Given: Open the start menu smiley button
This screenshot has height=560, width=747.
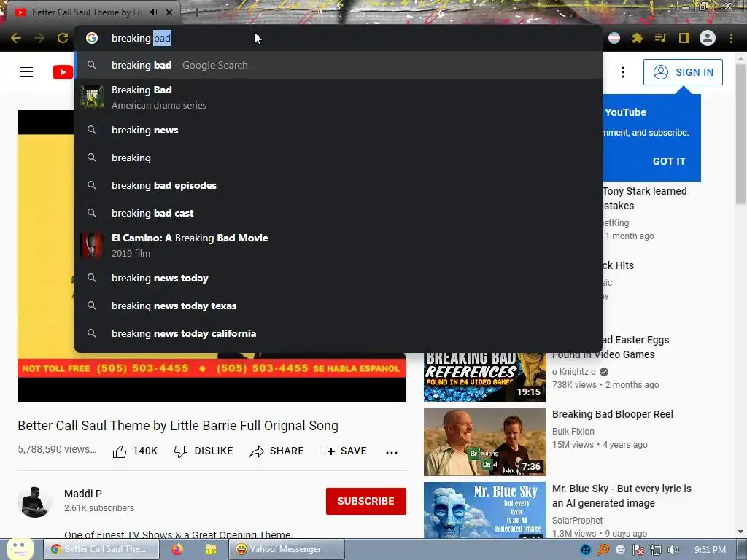Looking at the screenshot, I should coord(20,548).
